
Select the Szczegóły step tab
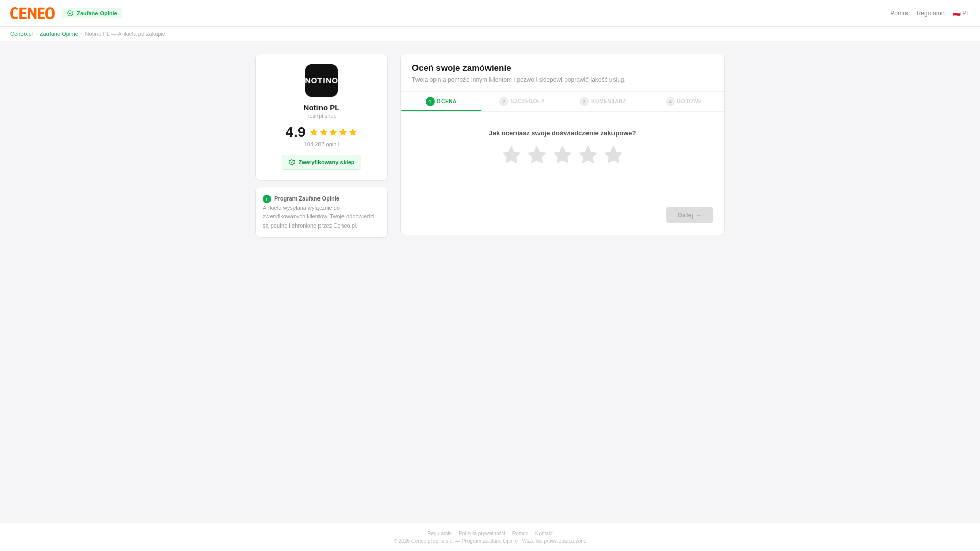(x=522, y=102)
